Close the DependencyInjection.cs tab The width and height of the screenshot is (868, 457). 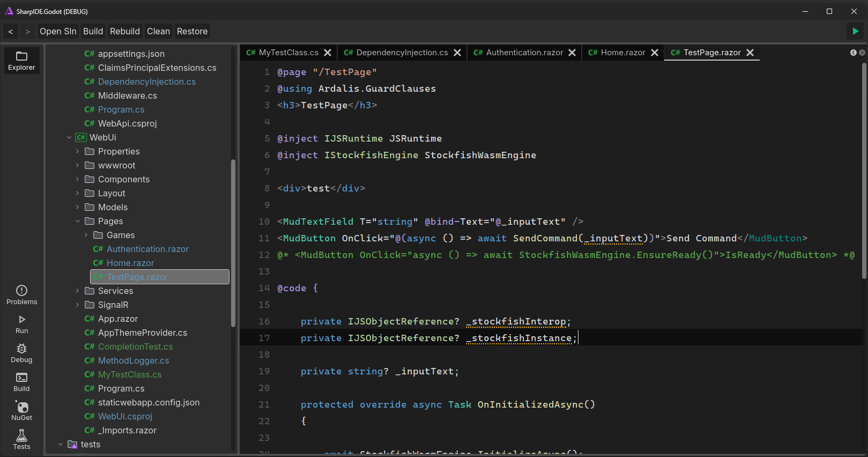point(457,53)
